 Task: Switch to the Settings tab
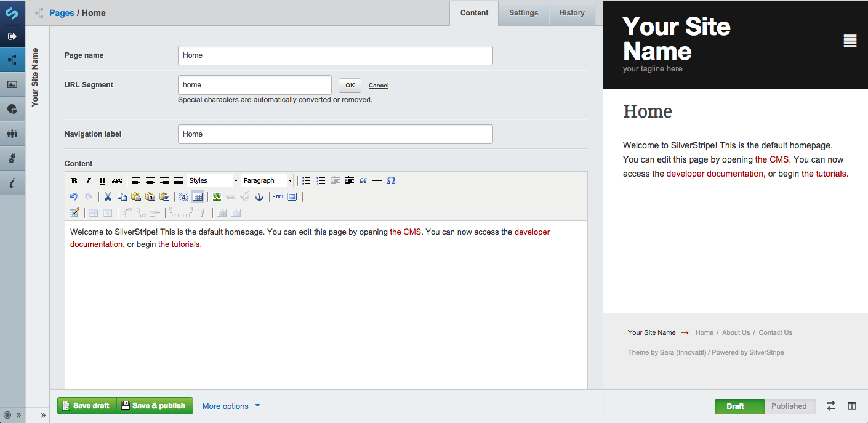coord(523,12)
